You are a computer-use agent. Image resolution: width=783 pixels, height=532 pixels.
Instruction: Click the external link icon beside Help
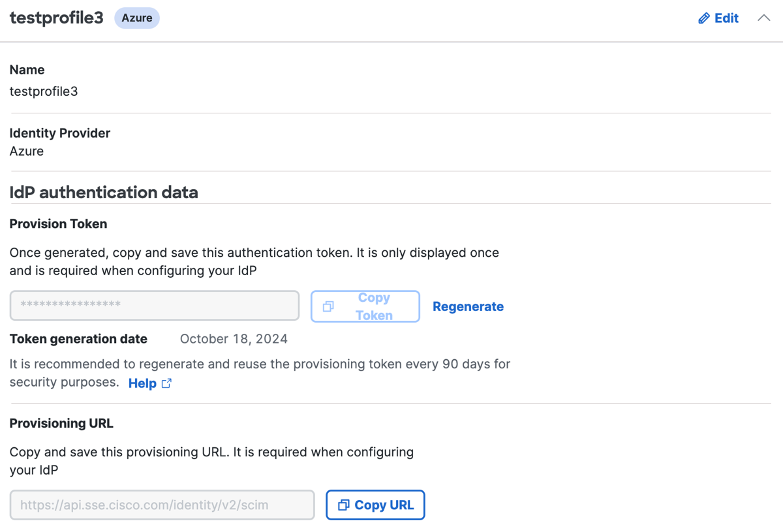166,383
